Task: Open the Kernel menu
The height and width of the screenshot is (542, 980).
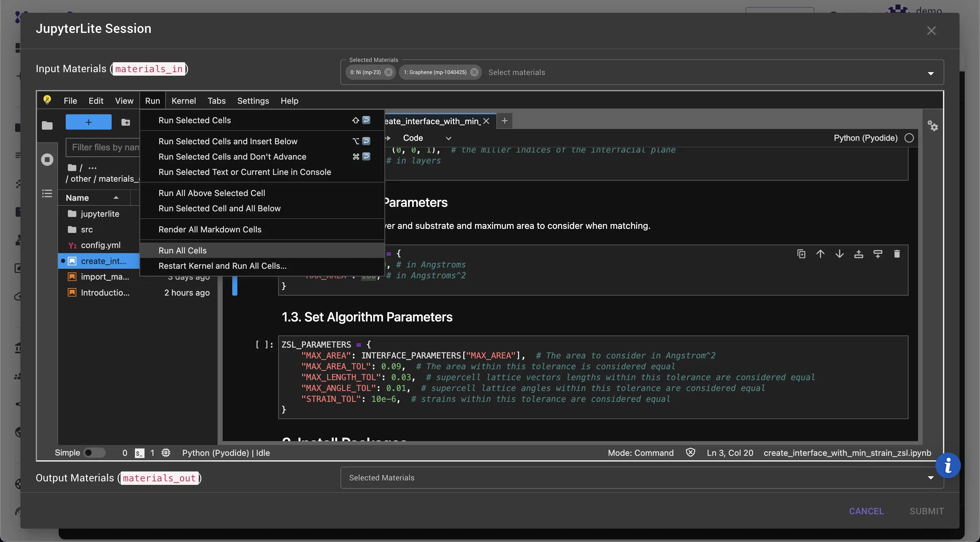Action: (x=183, y=101)
